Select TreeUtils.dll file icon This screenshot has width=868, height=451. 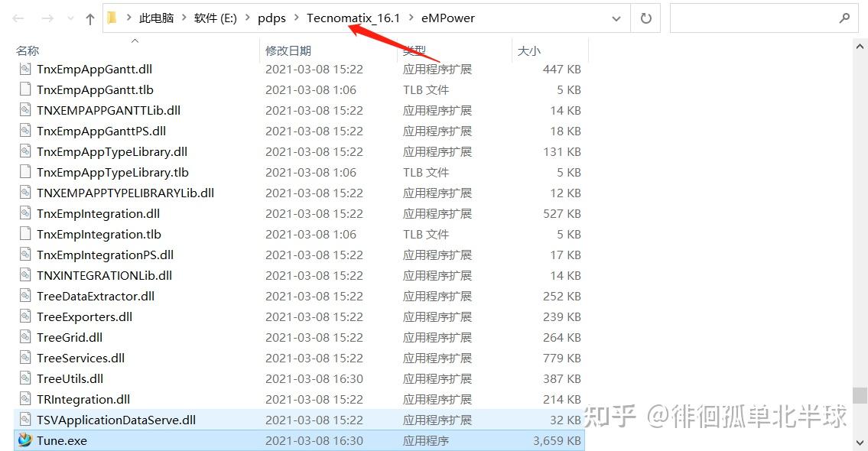pos(25,379)
